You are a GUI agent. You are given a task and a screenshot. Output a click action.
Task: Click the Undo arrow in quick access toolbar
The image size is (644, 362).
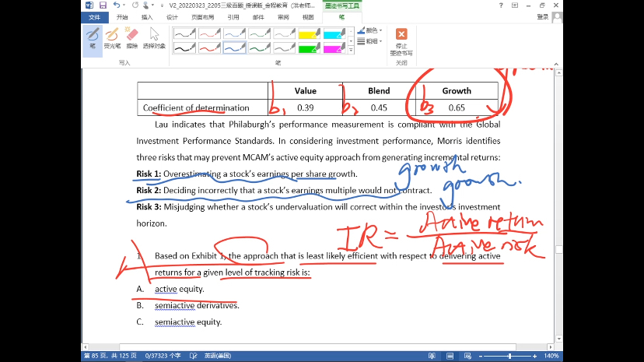[115, 5]
